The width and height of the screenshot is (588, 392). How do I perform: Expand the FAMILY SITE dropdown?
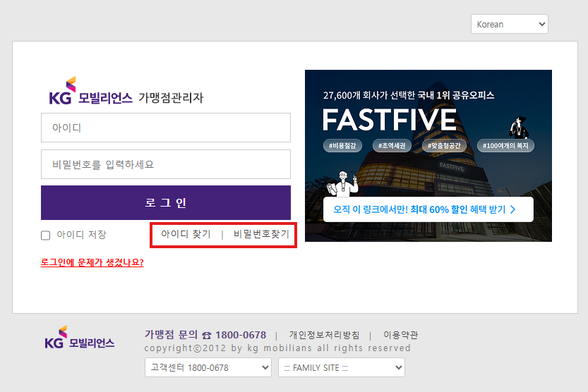click(x=342, y=367)
